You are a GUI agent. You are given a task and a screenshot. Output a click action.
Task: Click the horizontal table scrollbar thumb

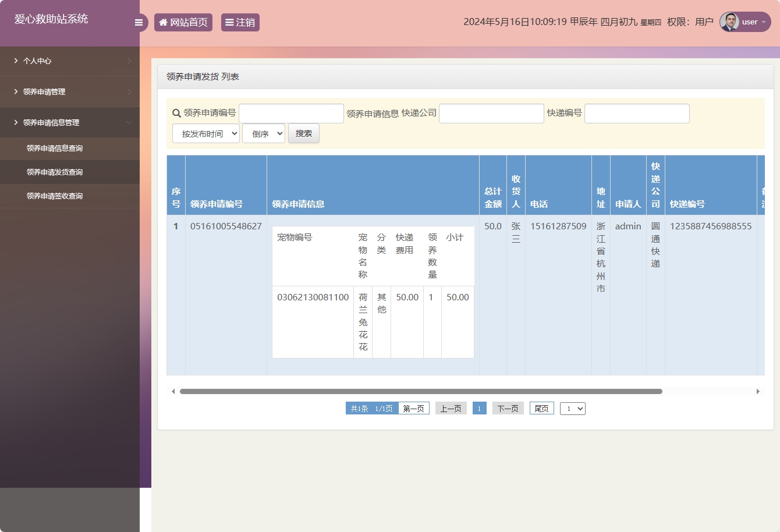[421, 392]
